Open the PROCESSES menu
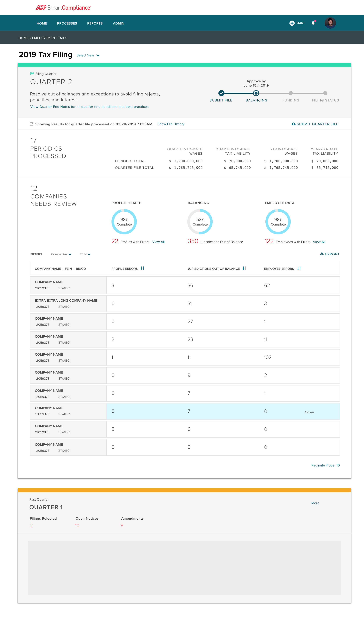This screenshot has width=364, height=633. pyautogui.click(x=67, y=23)
